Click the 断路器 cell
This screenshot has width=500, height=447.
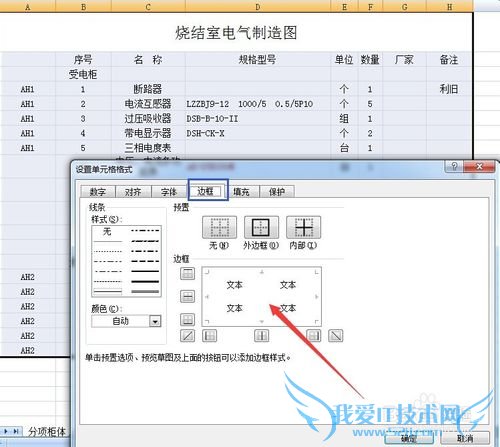click(148, 89)
